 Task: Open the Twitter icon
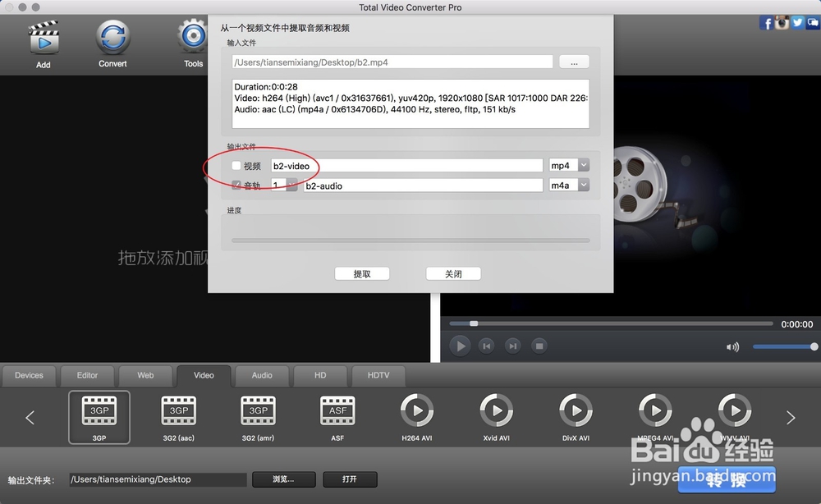(x=797, y=22)
